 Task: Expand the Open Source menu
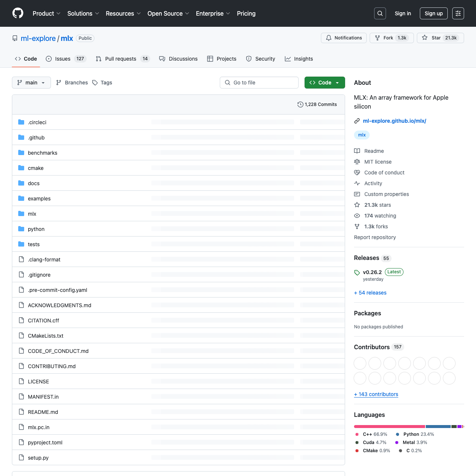168,13
